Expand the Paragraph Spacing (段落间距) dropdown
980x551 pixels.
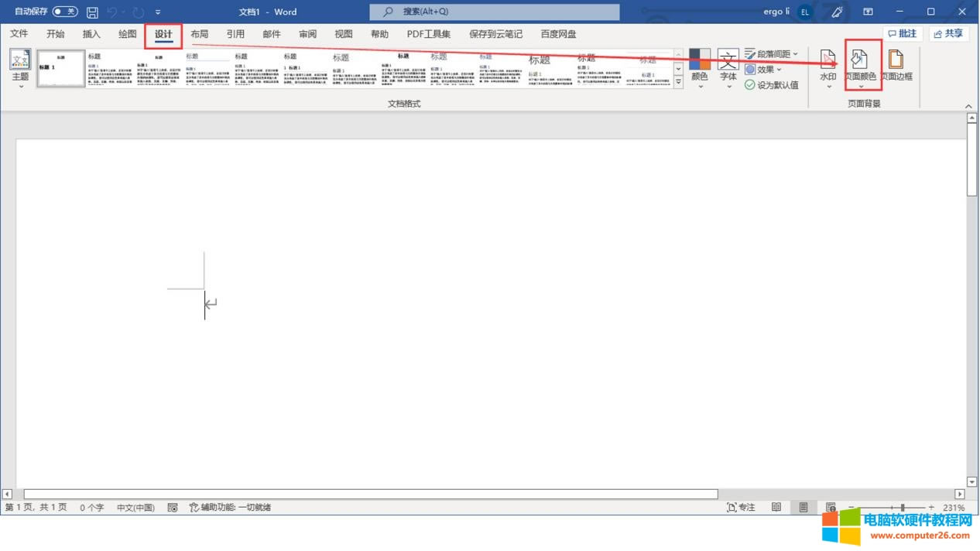[x=772, y=54]
